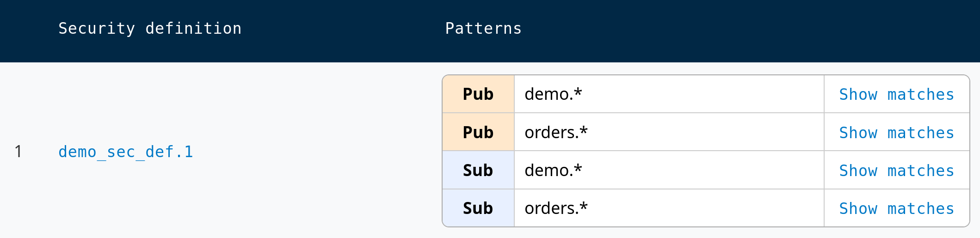Click the header bar between Security definition and Patterns
The height and width of the screenshot is (238, 980).
pos(342,29)
